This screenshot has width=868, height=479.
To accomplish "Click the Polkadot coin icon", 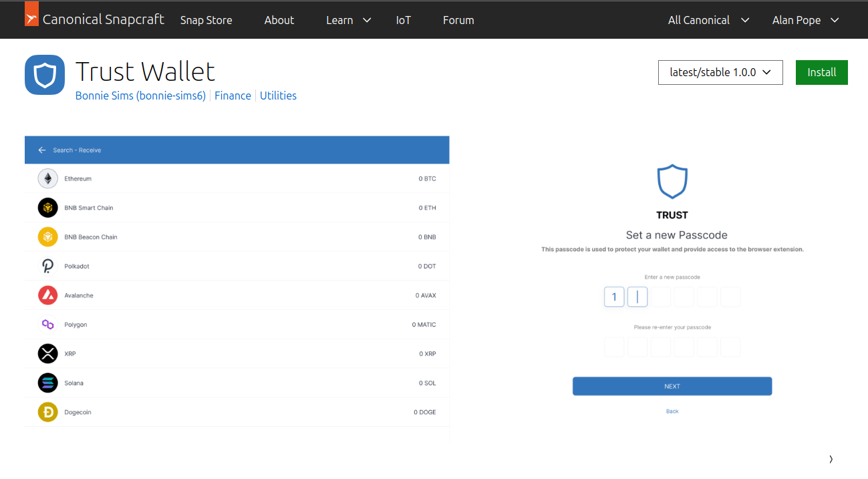I will pos(47,266).
